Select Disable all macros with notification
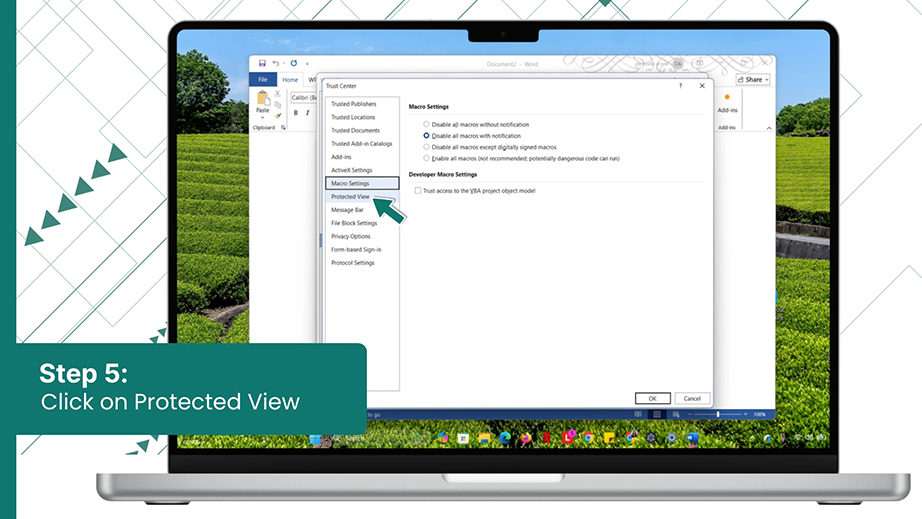Screen dimensions: 922x519 [x=426, y=136]
